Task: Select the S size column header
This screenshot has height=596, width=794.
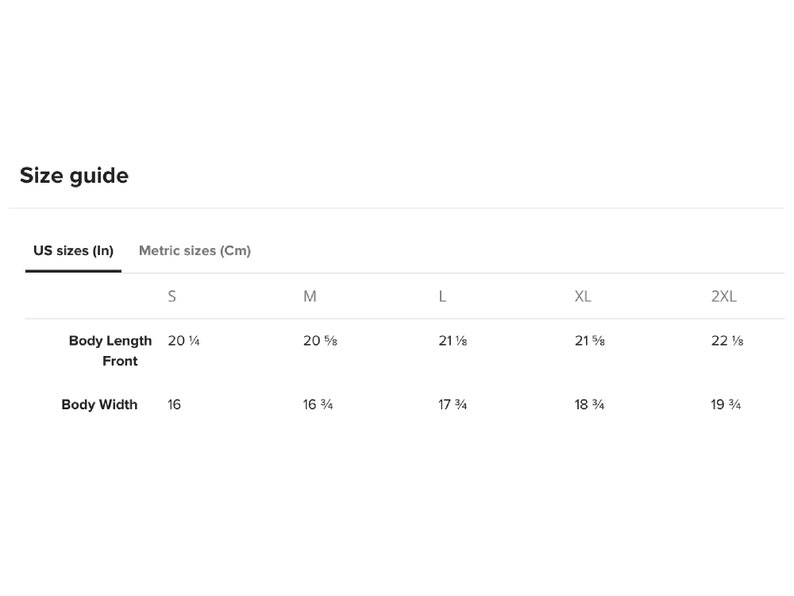Action: tap(172, 296)
